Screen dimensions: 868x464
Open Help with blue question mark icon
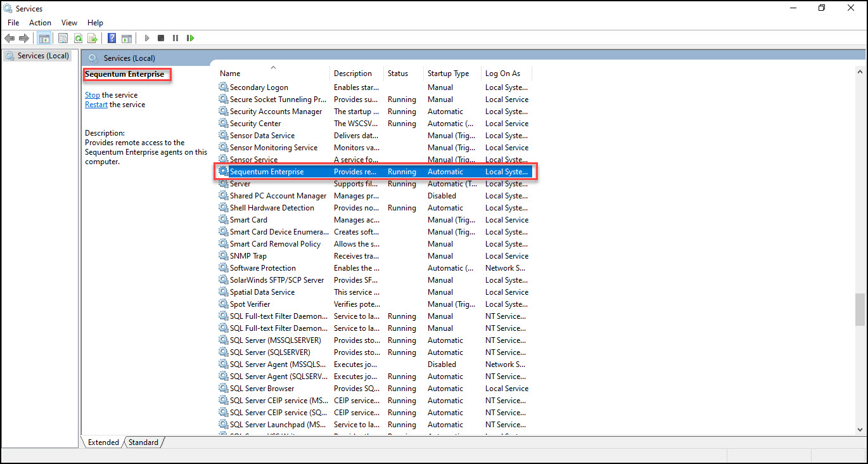112,38
